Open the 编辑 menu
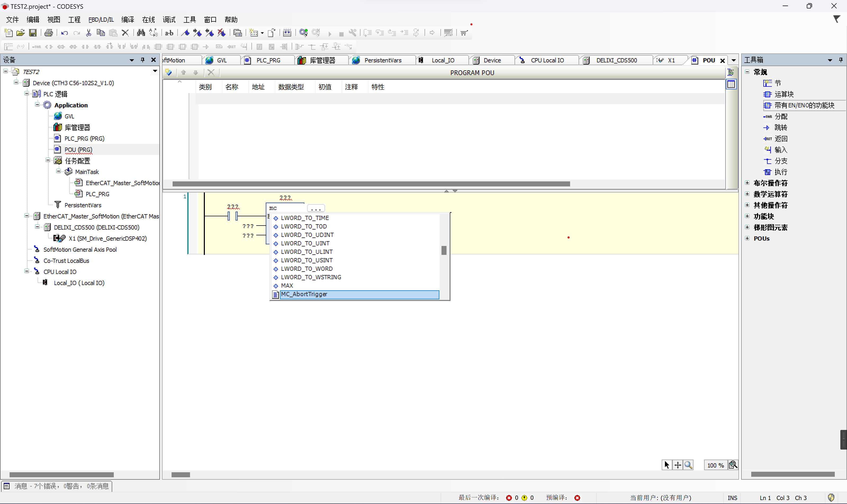The width and height of the screenshot is (847, 504). point(33,20)
